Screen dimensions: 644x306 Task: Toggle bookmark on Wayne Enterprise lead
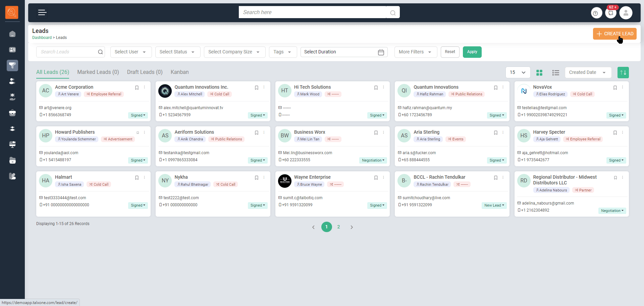click(376, 178)
